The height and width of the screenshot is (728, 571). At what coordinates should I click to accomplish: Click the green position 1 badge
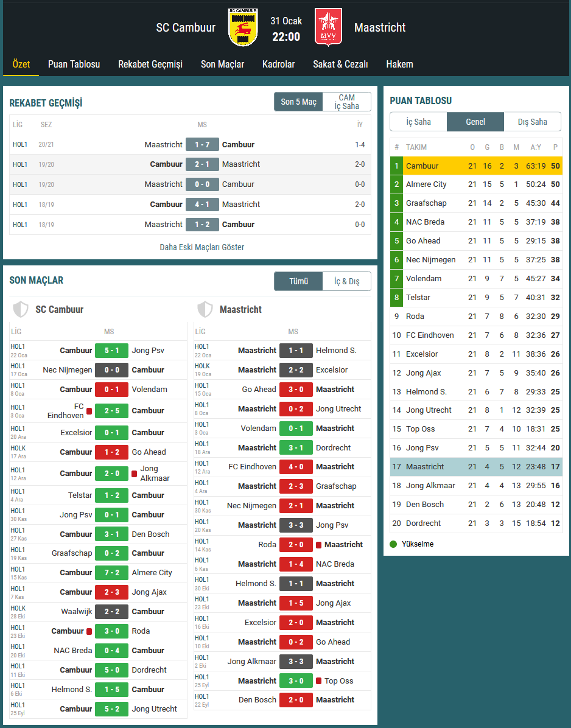tap(396, 166)
